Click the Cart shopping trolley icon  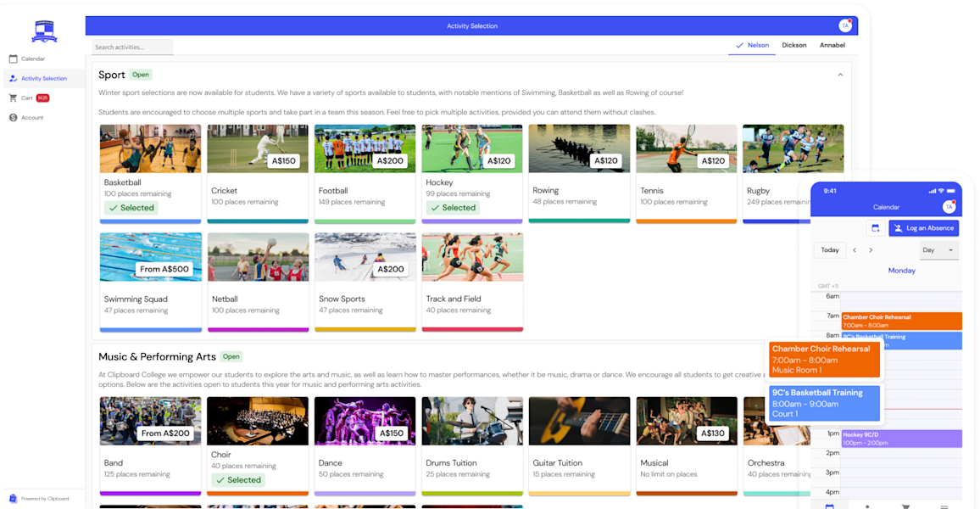point(13,98)
